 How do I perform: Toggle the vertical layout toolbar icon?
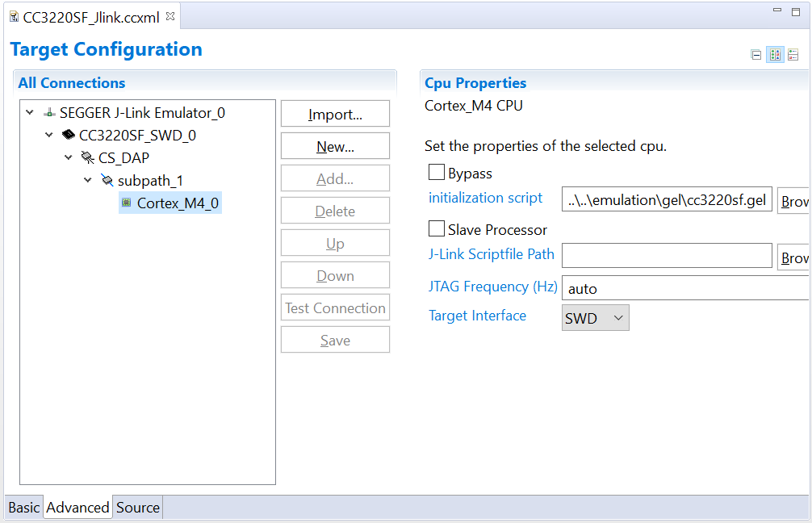793,54
